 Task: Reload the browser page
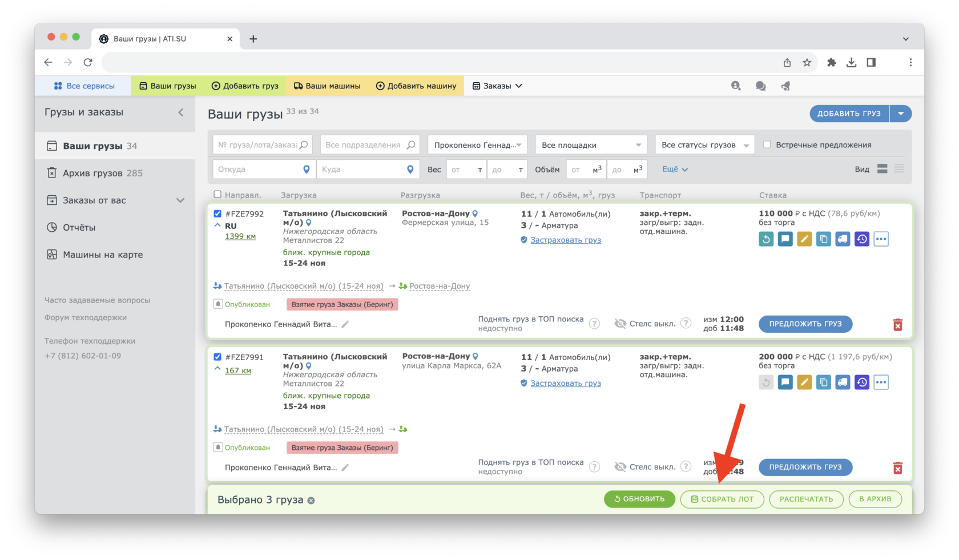[x=88, y=62]
